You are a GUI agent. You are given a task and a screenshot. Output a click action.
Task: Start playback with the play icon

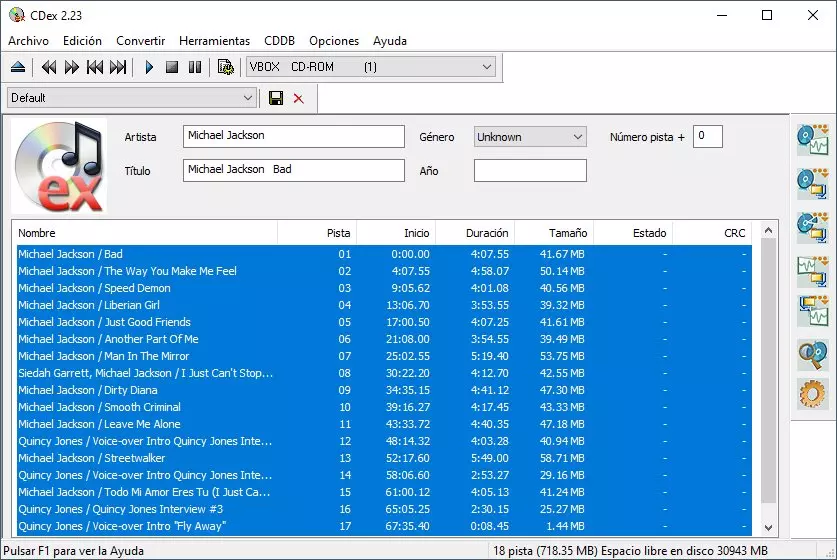click(x=149, y=67)
